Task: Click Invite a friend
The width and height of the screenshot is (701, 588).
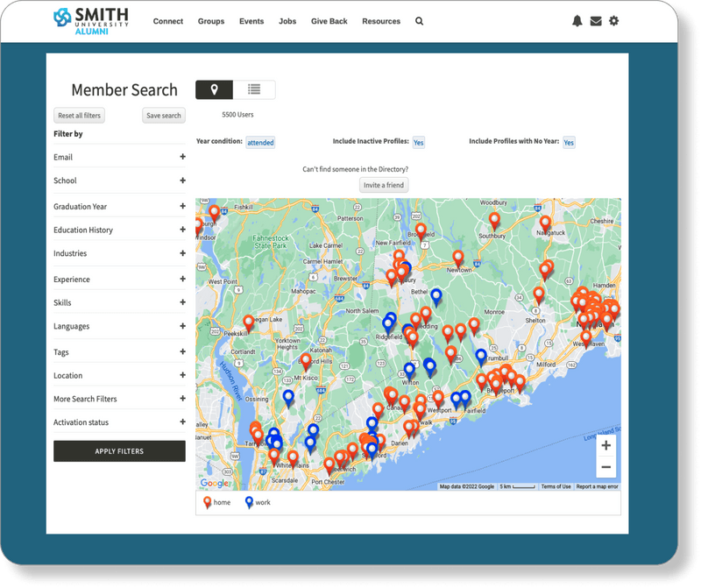Action: coord(386,184)
